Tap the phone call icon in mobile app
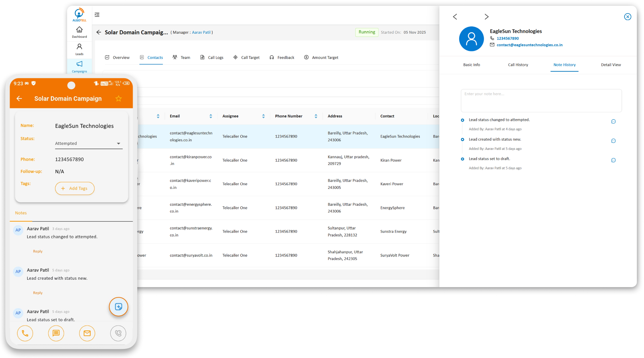The height and width of the screenshot is (358, 644). point(25,333)
